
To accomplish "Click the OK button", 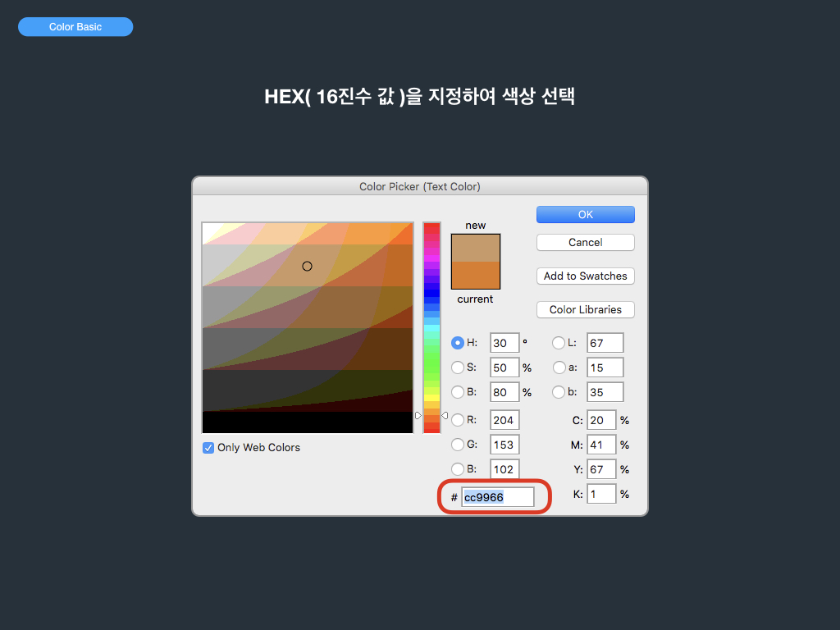I will (x=585, y=214).
